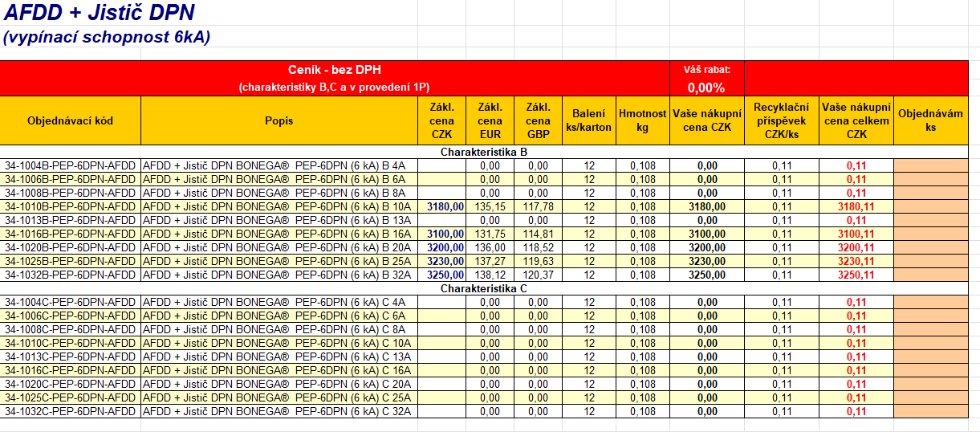Select the EUR price 135,15

pos(490,206)
